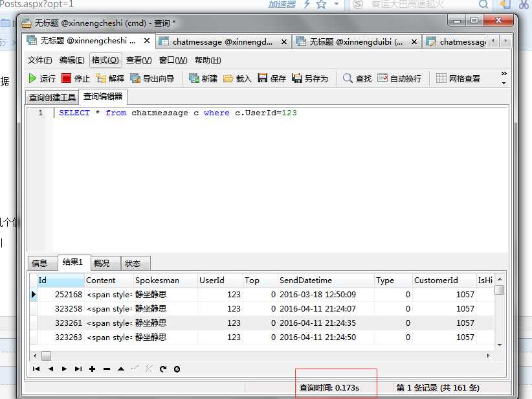Go to previous record button

[50, 369]
